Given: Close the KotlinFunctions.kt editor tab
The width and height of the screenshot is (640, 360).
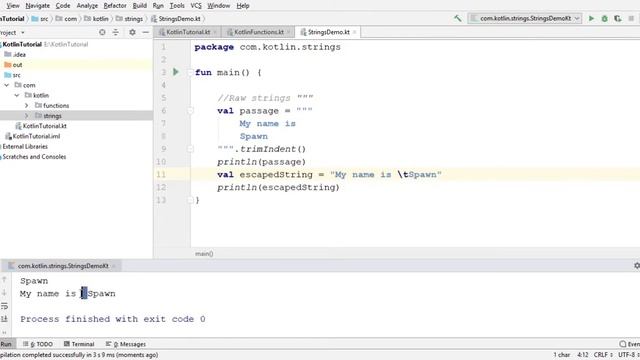Looking at the screenshot, I should [288, 32].
